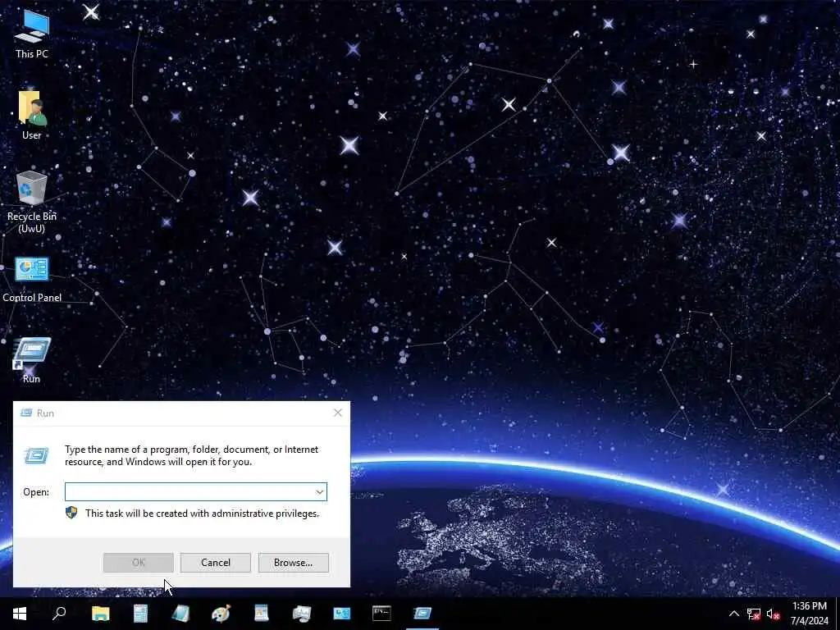Open the network status tray icon
The width and height of the screenshot is (840, 630).
754,614
